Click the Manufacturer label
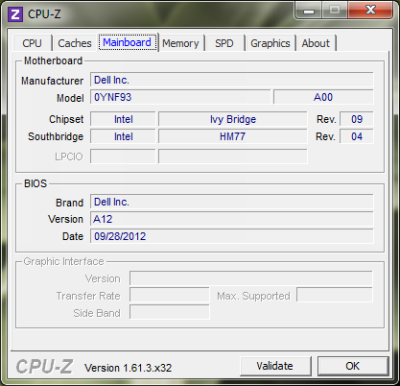The height and width of the screenshot is (386, 400). click(x=52, y=81)
